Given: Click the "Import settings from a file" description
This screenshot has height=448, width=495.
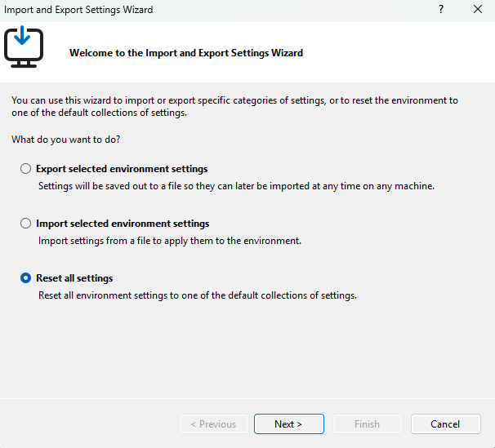Looking at the screenshot, I should 170,241.
